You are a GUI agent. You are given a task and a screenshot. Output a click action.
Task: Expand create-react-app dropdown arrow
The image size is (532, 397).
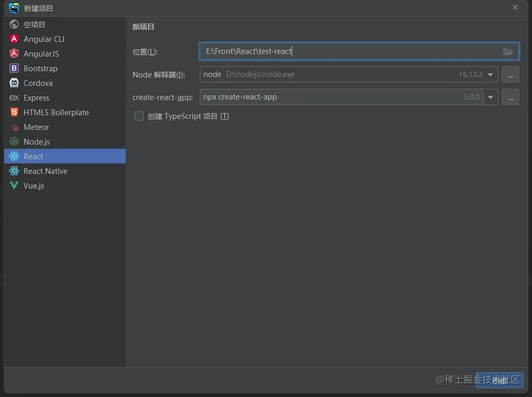[x=490, y=97]
